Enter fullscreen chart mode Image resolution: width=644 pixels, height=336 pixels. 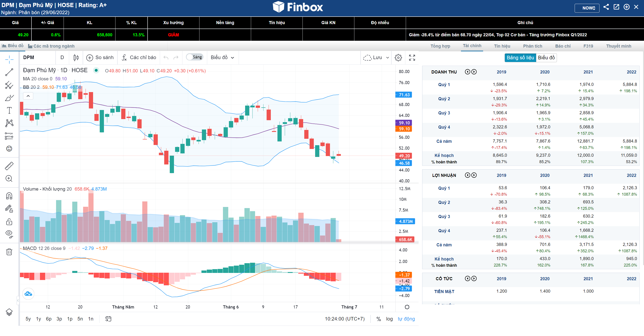tap(412, 58)
